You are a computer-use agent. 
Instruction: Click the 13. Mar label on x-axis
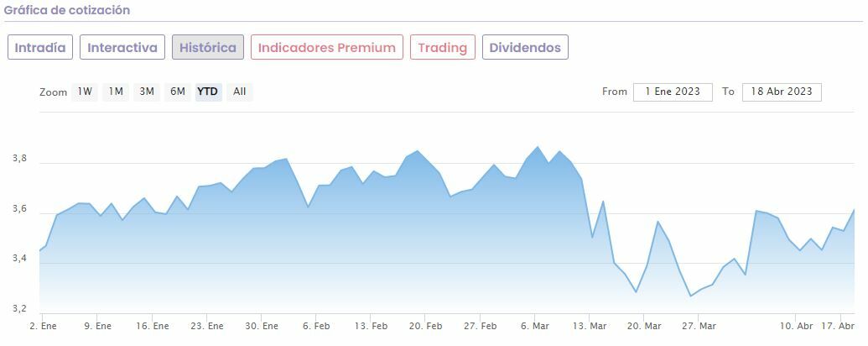(590, 326)
